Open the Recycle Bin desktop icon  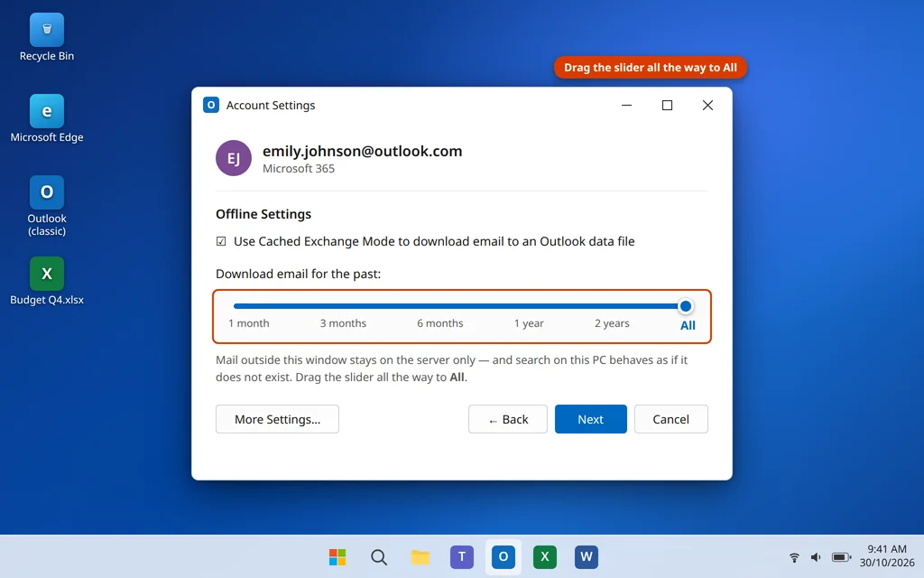[x=47, y=38]
